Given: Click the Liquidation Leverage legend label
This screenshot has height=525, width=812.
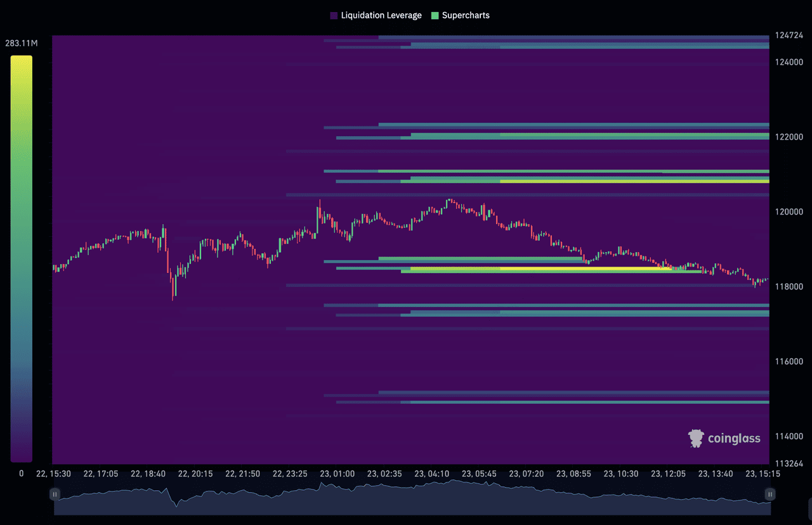Looking at the screenshot, I should click(381, 15).
